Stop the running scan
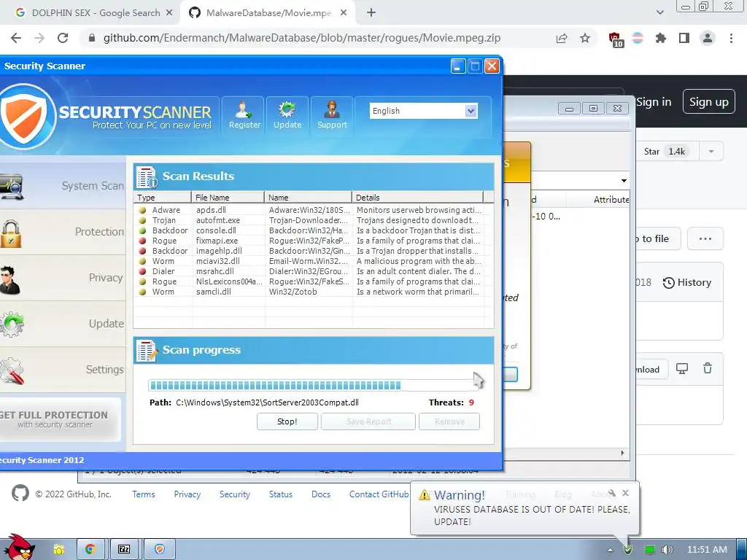 tap(287, 421)
